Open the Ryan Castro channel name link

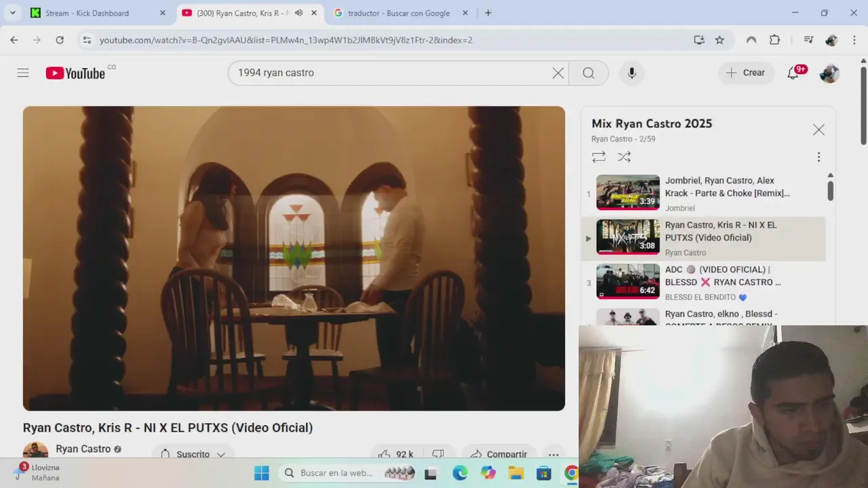click(83, 449)
